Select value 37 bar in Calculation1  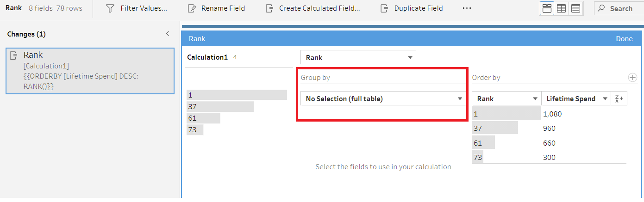(220, 107)
